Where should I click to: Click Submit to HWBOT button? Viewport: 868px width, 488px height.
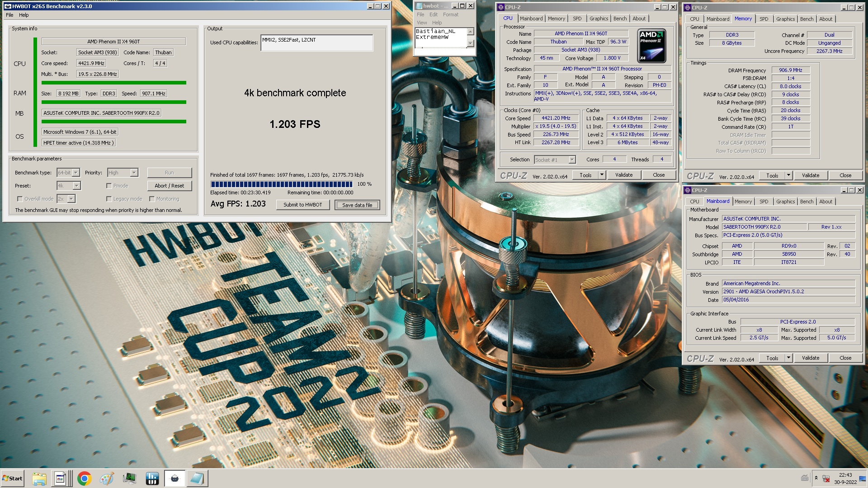(x=303, y=205)
